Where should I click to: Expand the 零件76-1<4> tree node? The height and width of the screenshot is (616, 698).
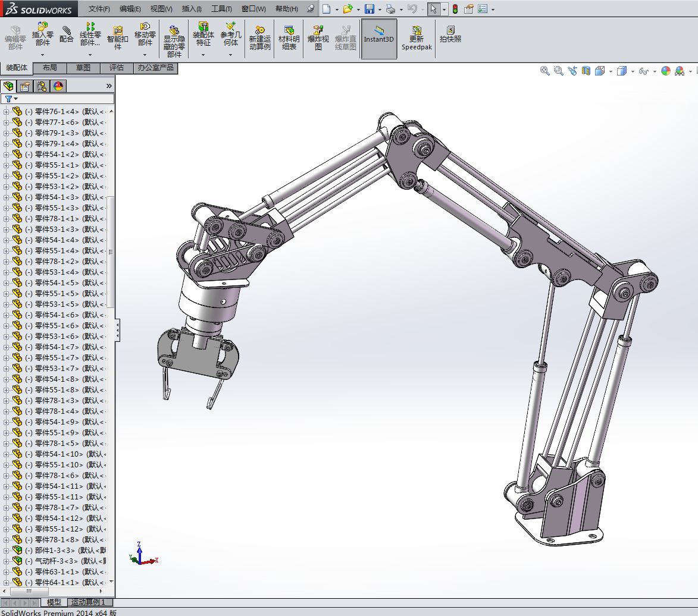7,112
